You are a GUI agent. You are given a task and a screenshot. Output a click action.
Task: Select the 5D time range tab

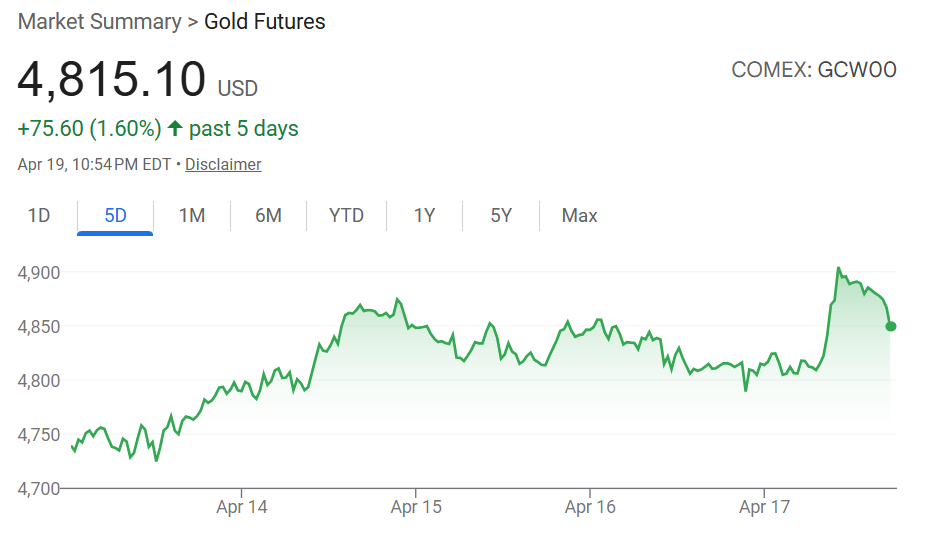click(x=115, y=216)
